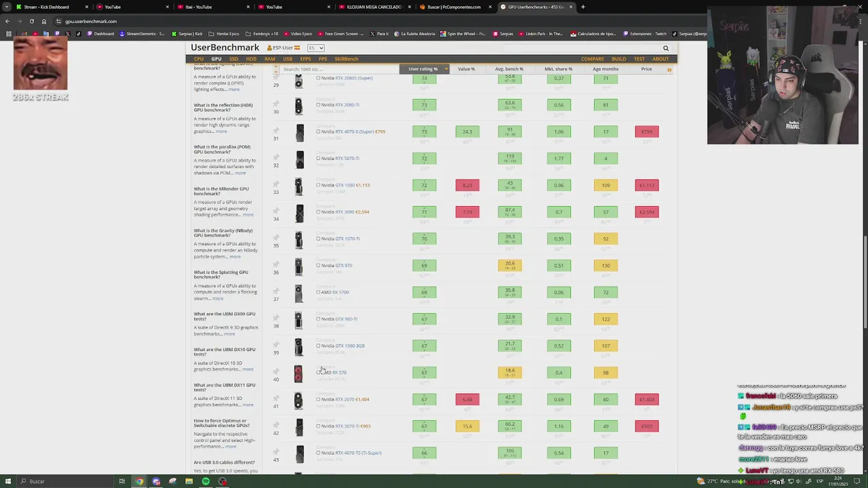
Task: Pin the RTX 2080-Ti row
Action: click(x=276, y=104)
